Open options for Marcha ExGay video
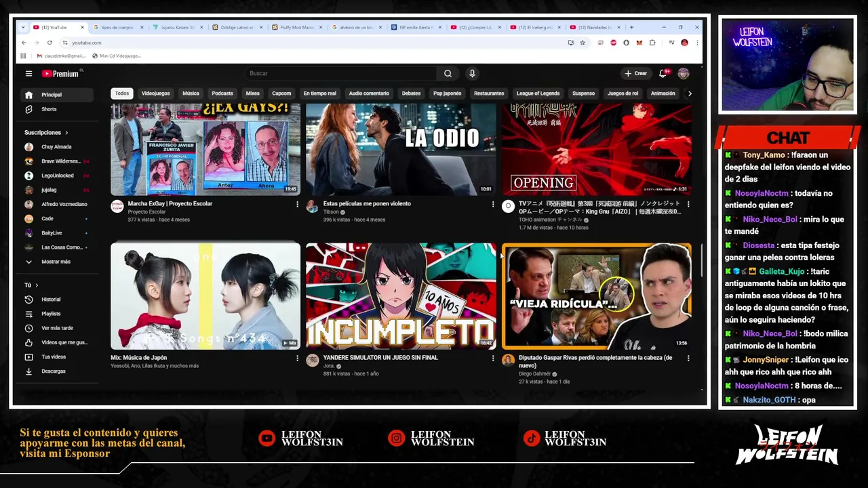This screenshot has height=488, width=868. click(297, 204)
